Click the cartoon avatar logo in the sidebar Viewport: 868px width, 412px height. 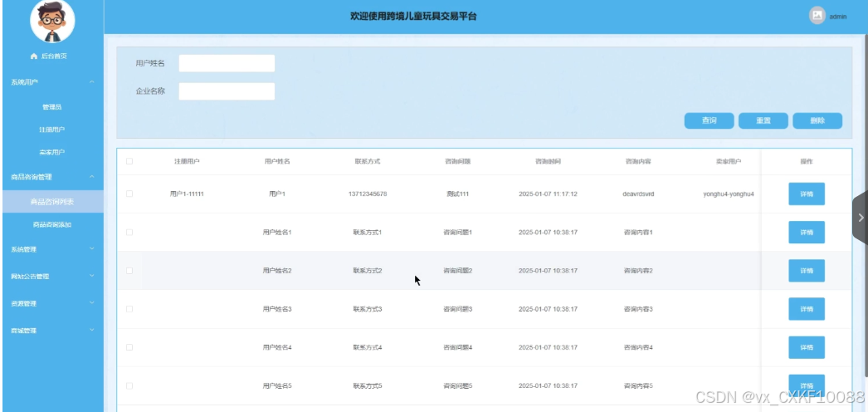(52, 21)
